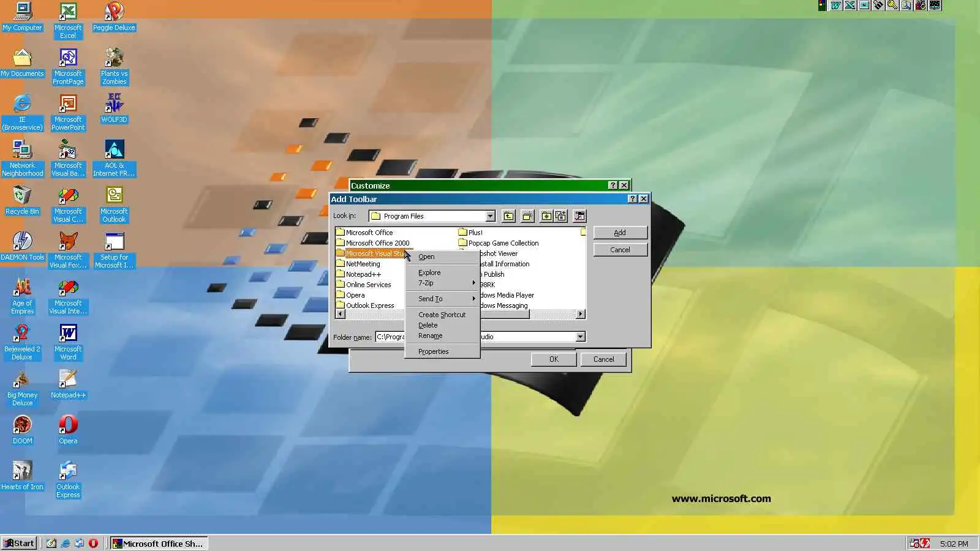
Task: Expand the Send To submenu
Action: [442, 299]
